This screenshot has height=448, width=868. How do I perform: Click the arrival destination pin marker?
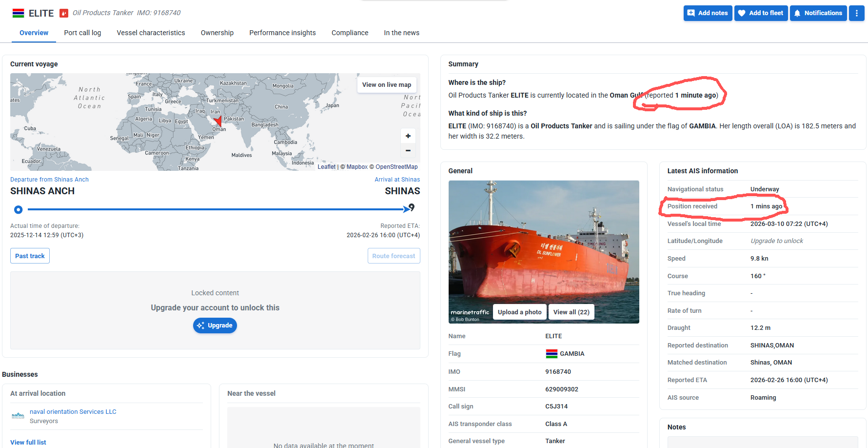412,208
